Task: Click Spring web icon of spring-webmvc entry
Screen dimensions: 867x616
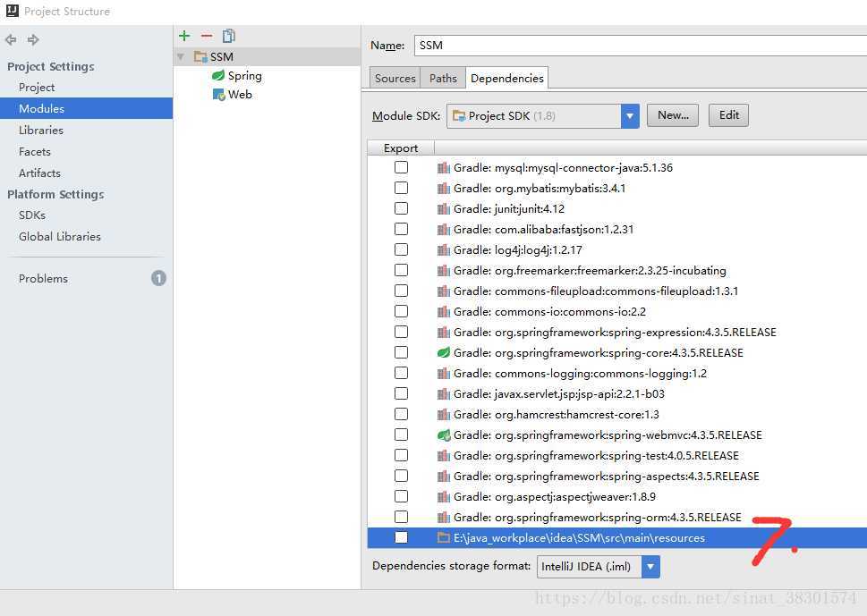Action: (444, 435)
